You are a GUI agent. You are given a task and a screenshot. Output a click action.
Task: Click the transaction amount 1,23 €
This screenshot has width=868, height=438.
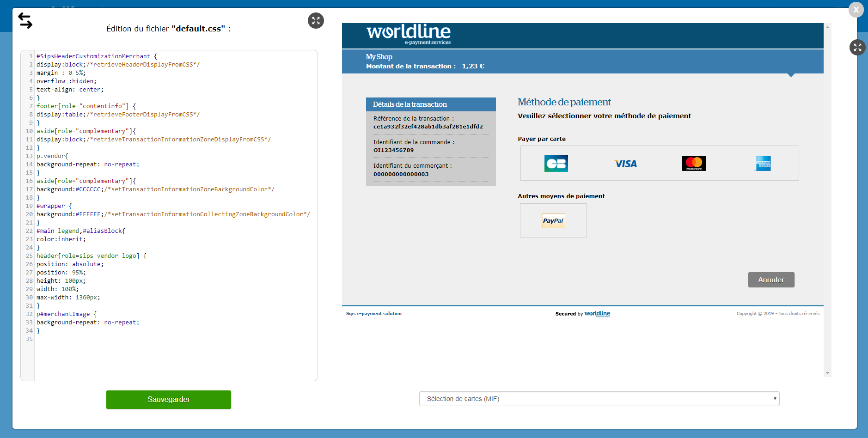(x=473, y=66)
